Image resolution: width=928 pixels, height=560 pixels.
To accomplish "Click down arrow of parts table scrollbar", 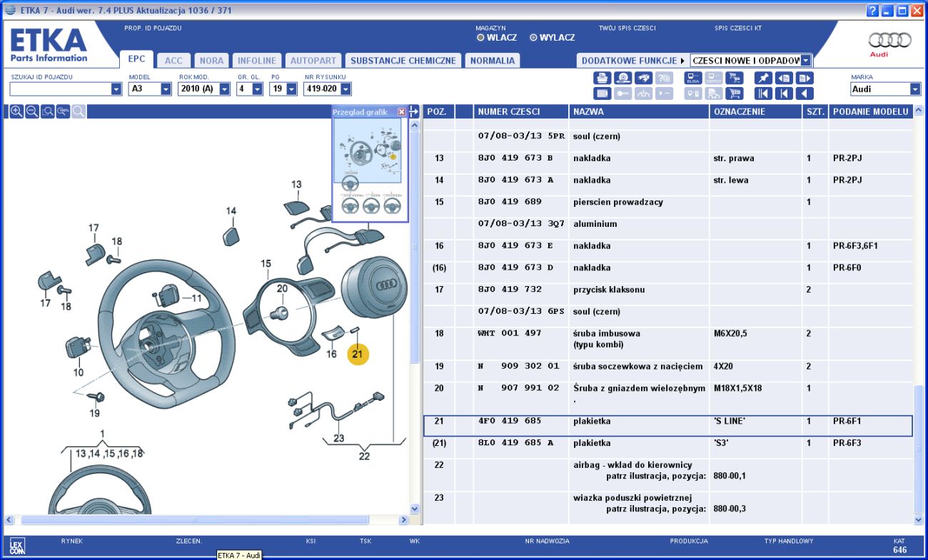I will point(919,520).
